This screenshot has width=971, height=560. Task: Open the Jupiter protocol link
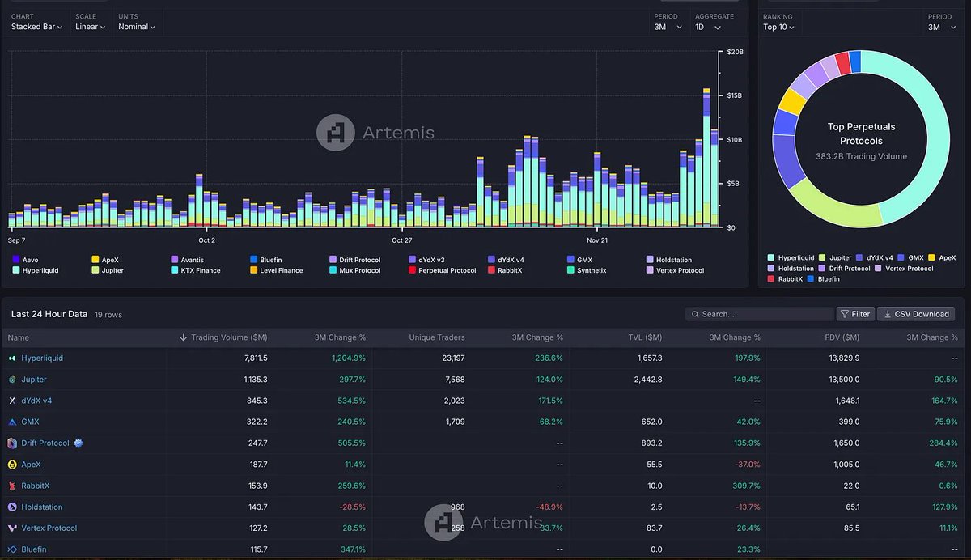pos(34,380)
